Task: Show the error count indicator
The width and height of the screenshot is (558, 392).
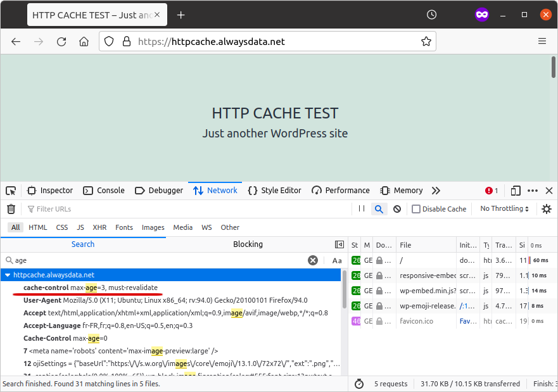Action: pos(491,191)
